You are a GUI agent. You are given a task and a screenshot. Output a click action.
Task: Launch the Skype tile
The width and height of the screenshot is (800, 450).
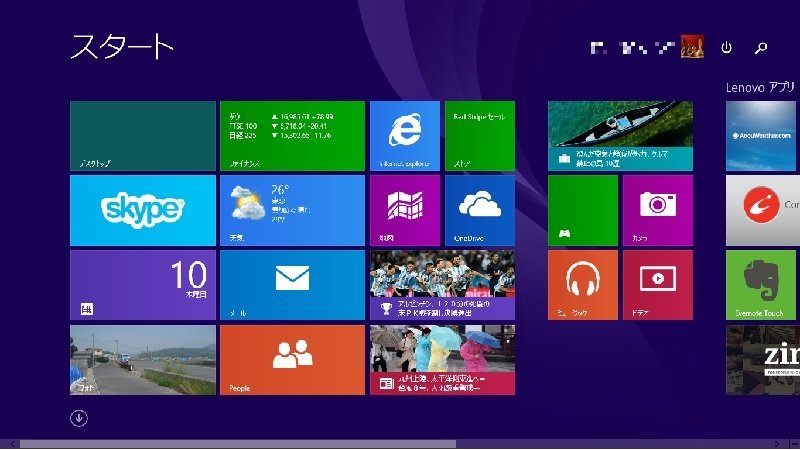(143, 210)
